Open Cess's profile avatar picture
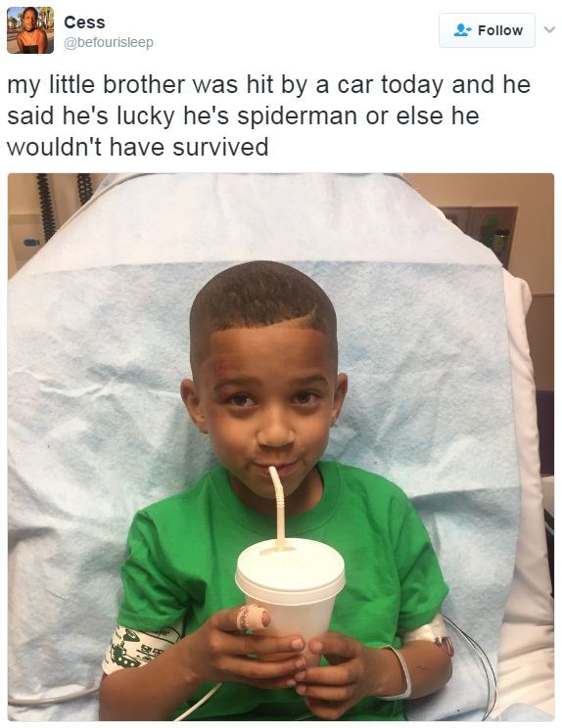 pos(30,30)
